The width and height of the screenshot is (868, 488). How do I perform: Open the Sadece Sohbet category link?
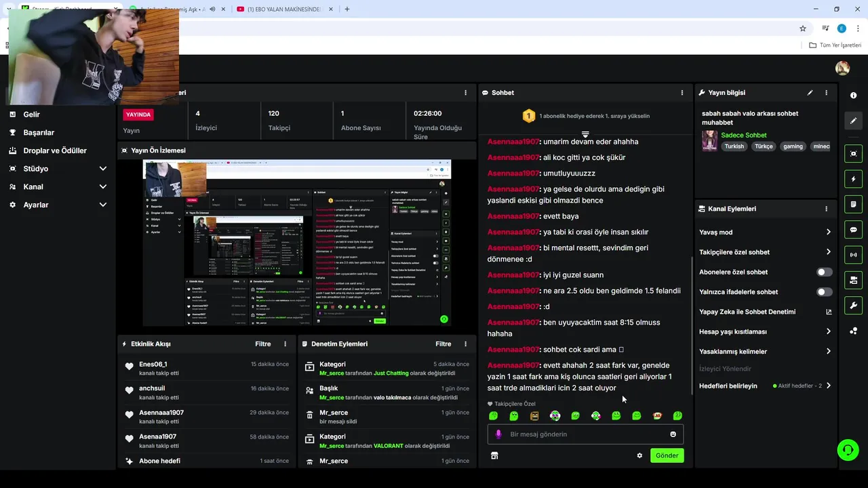point(744,136)
